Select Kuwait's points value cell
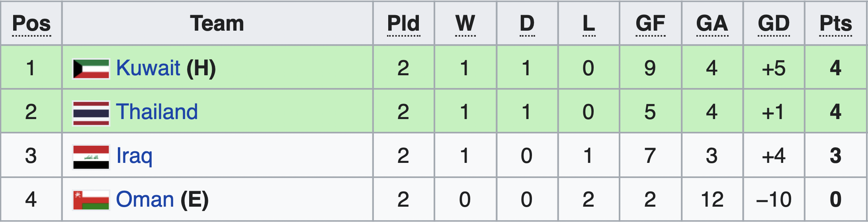The image size is (868, 223). (x=836, y=67)
